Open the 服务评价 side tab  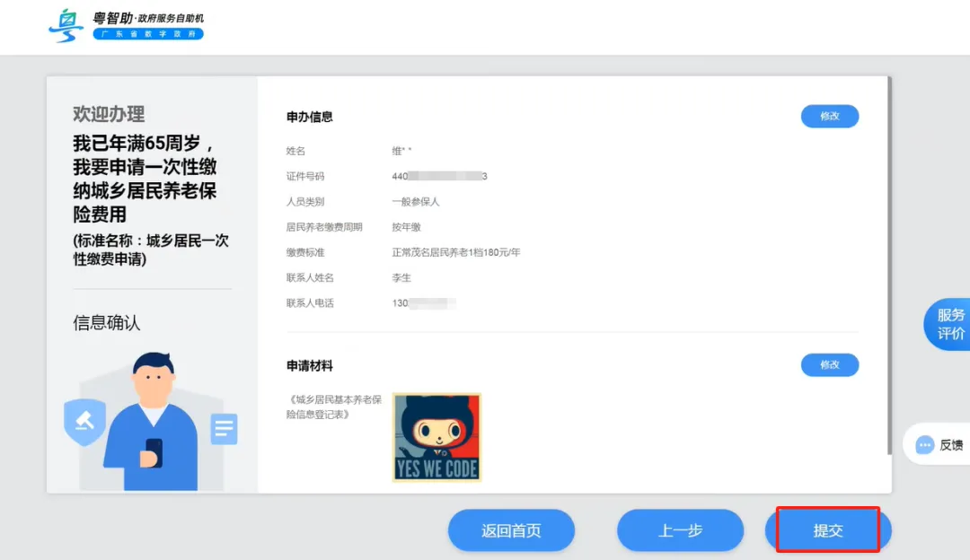click(x=950, y=324)
